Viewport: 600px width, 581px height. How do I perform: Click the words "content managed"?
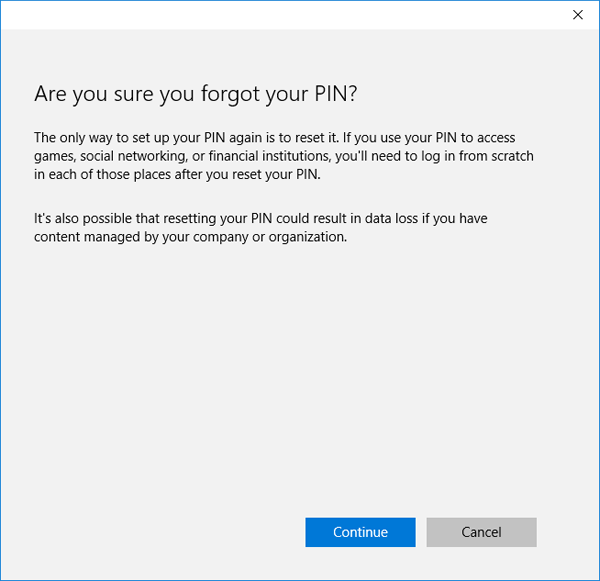[85, 238]
